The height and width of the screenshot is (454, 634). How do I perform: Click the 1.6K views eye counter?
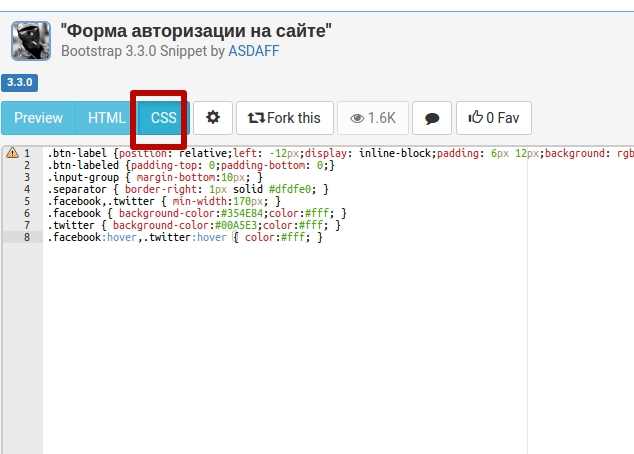pyautogui.click(x=373, y=118)
